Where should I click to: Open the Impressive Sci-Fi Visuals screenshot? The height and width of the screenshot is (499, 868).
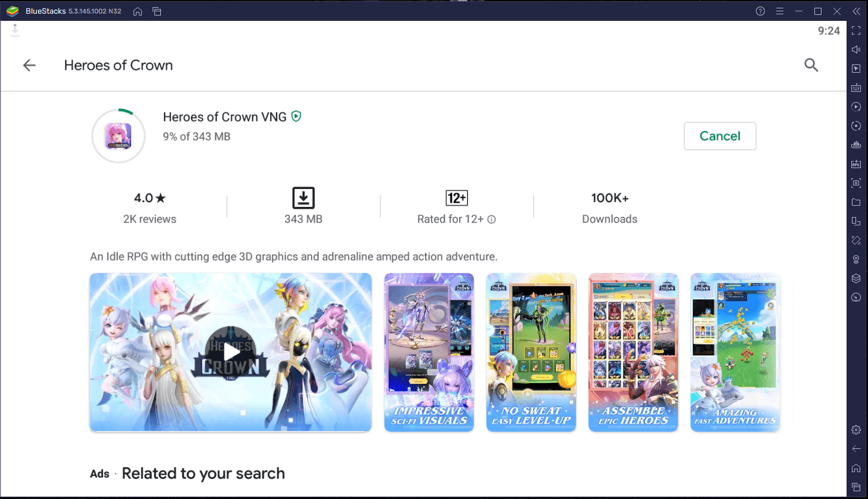429,352
